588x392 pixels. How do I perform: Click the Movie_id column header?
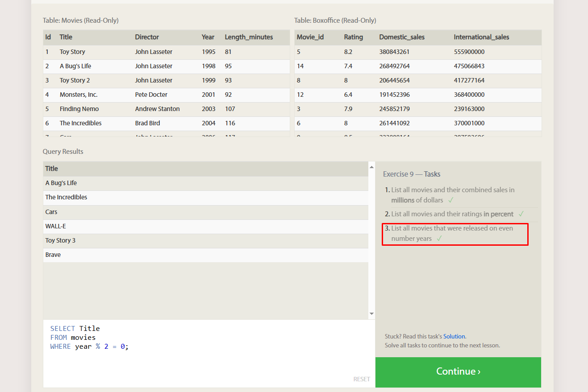pos(310,37)
